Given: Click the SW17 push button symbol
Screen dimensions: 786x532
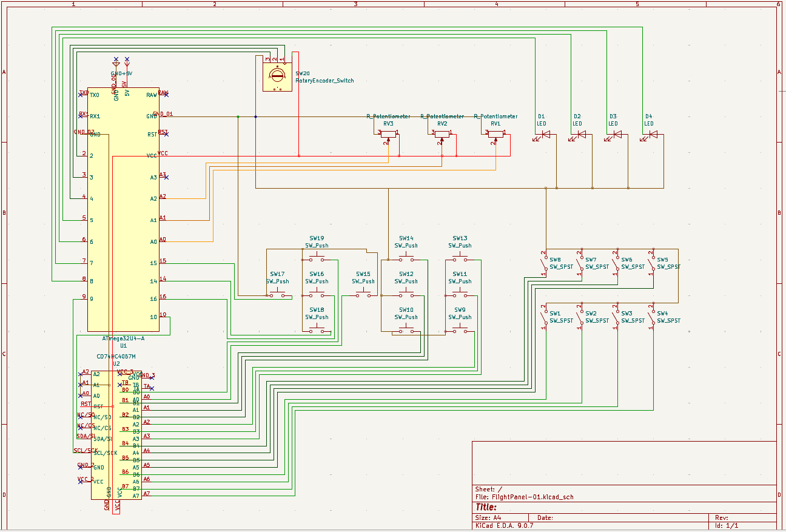Looking at the screenshot, I should (x=277, y=294).
